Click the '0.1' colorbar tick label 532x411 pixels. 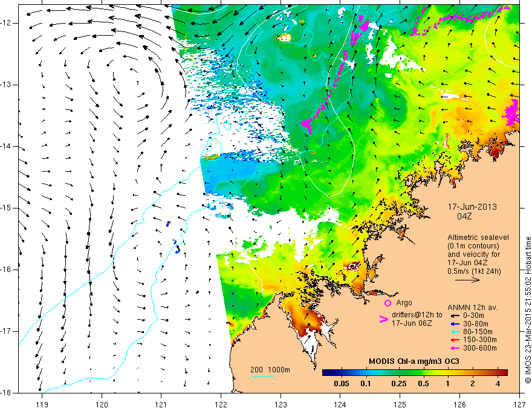(x=365, y=384)
